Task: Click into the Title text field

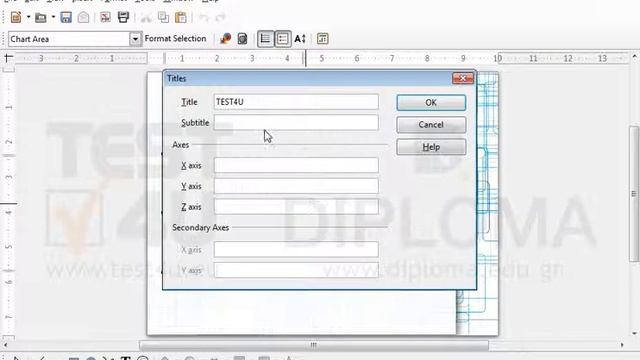Action: [x=296, y=102]
